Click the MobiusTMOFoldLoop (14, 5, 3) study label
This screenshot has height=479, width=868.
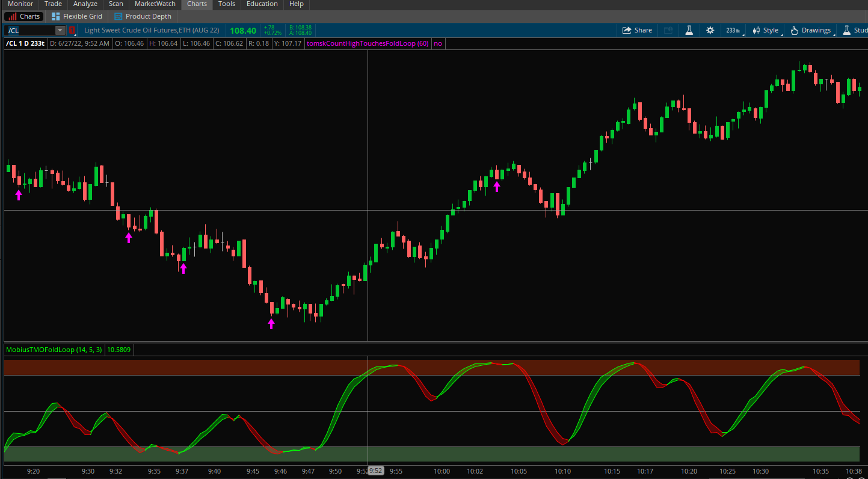click(x=54, y=350)
